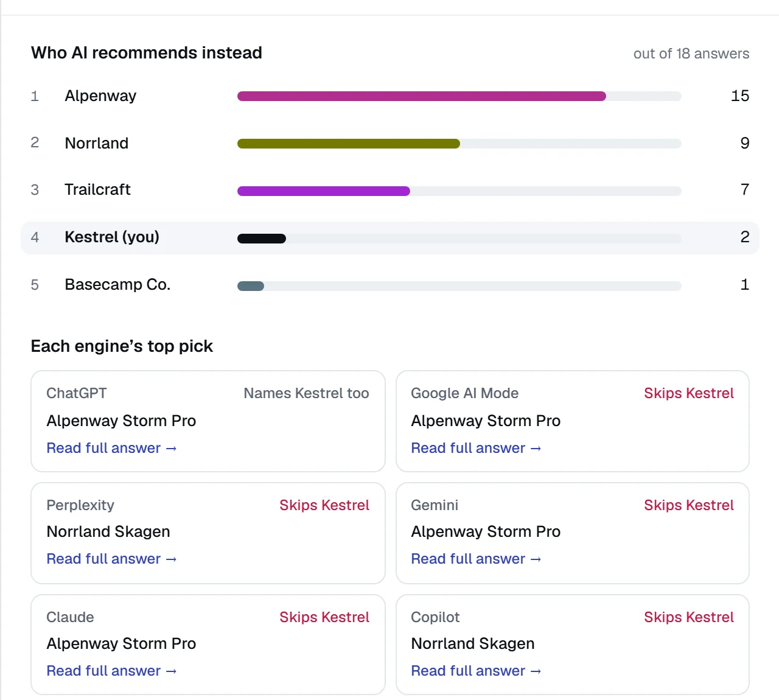The width and height of the screenshot is (779, 700).
Task: Click Norrland's count of 9
Action: pos(745,143)
